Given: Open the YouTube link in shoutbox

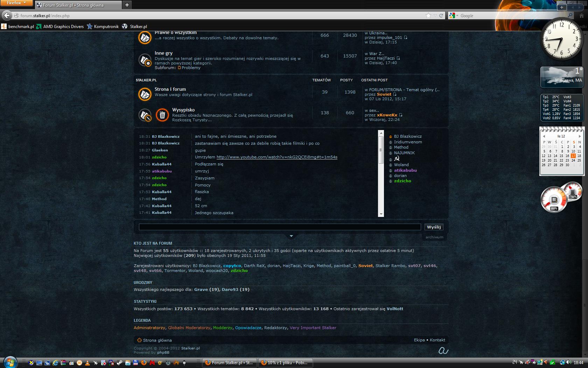Looking at the screenshot, I should coord(277,157).
